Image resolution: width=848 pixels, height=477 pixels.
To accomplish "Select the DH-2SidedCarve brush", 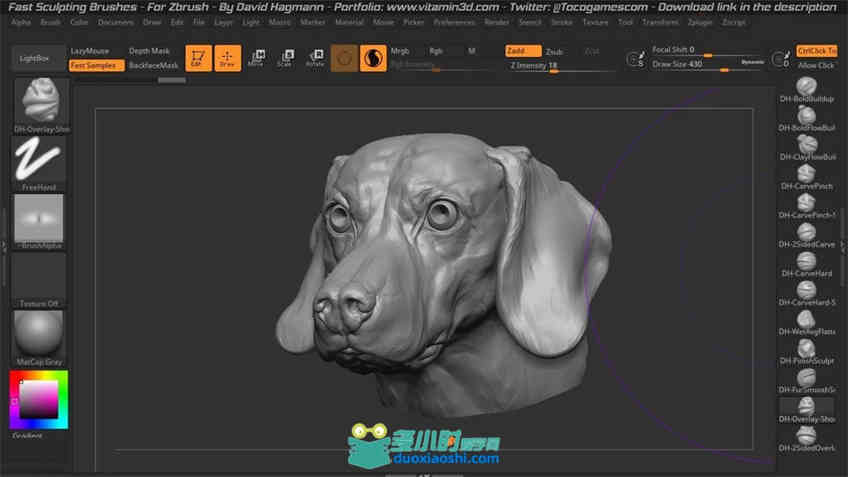I will coord(806,236).
